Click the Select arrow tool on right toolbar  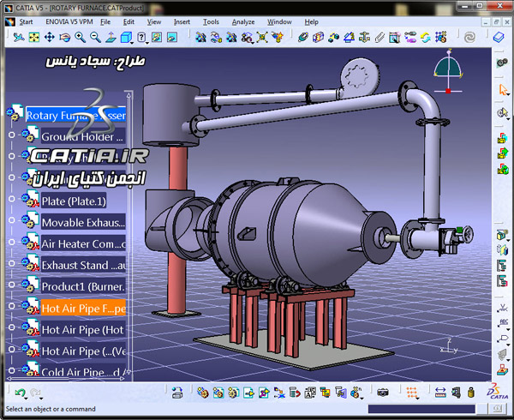point(503,90)
